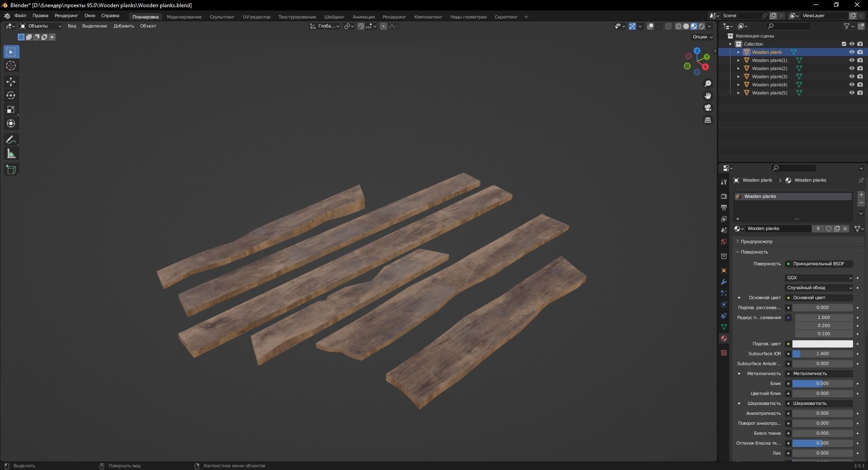The width and height of the screenshot is (868, 470).
Task: Select the Move tool in the toolbar
Action: [11, 82]
